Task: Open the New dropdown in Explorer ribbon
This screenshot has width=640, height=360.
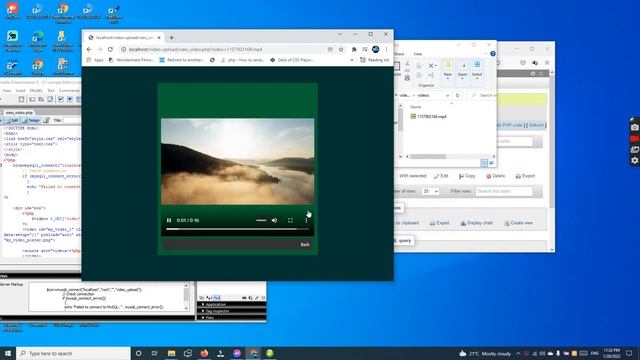Action: click(x=448, y=69)
